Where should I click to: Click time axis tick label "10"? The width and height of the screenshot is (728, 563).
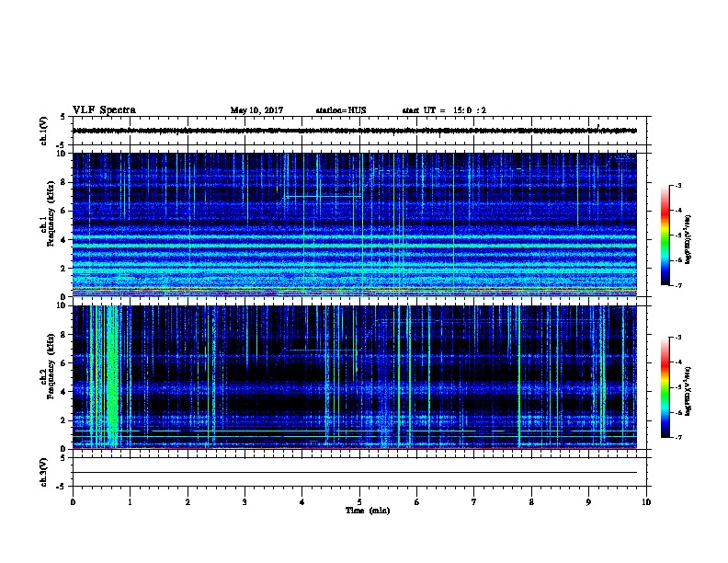click(646, 502)
